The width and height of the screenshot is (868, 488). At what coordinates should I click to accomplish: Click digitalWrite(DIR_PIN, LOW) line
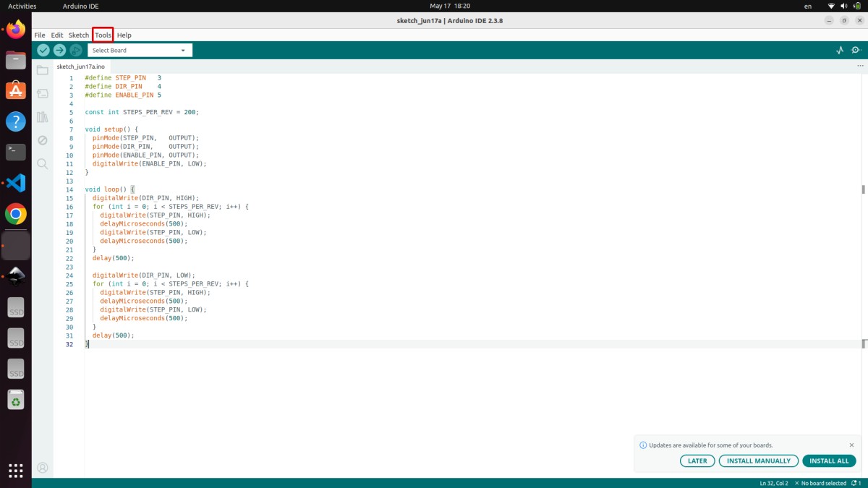[143, 275]
